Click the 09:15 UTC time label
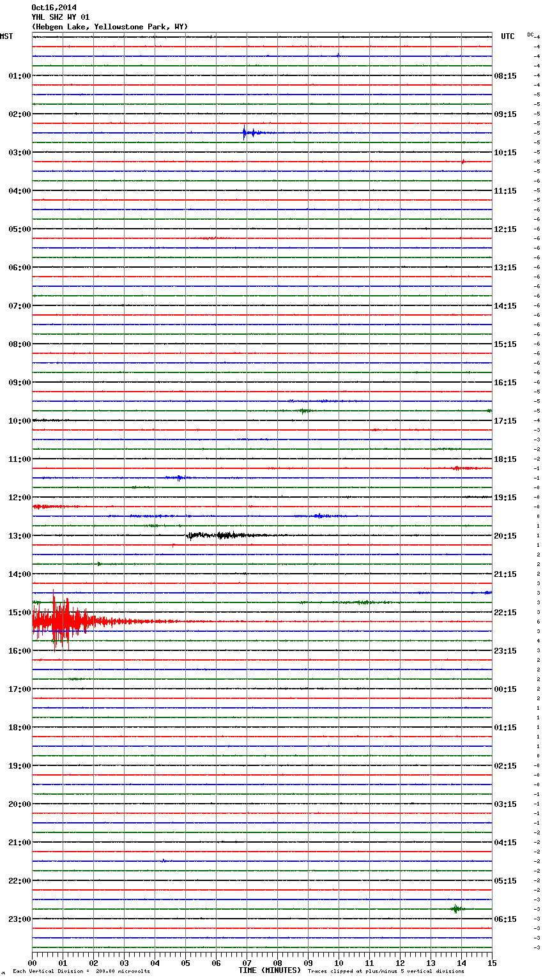Viewport: 543px width, 980px height. 505,114
